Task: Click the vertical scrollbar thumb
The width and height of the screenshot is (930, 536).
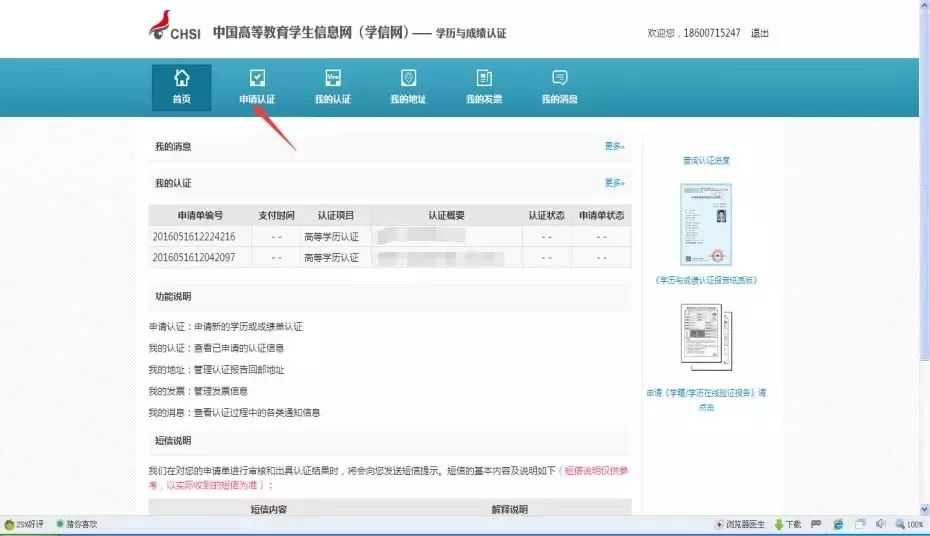Action: coord(925,184)
